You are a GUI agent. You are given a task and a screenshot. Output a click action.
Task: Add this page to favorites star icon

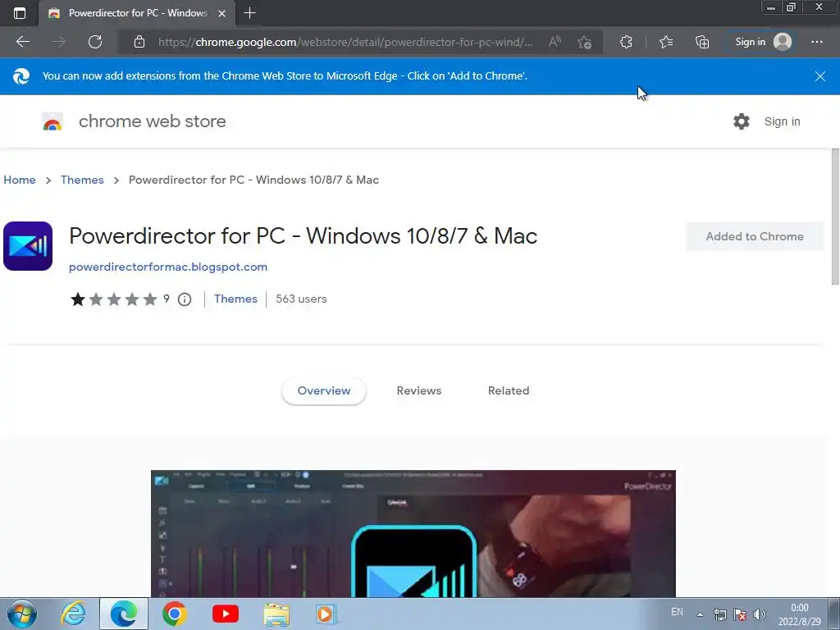584,42
